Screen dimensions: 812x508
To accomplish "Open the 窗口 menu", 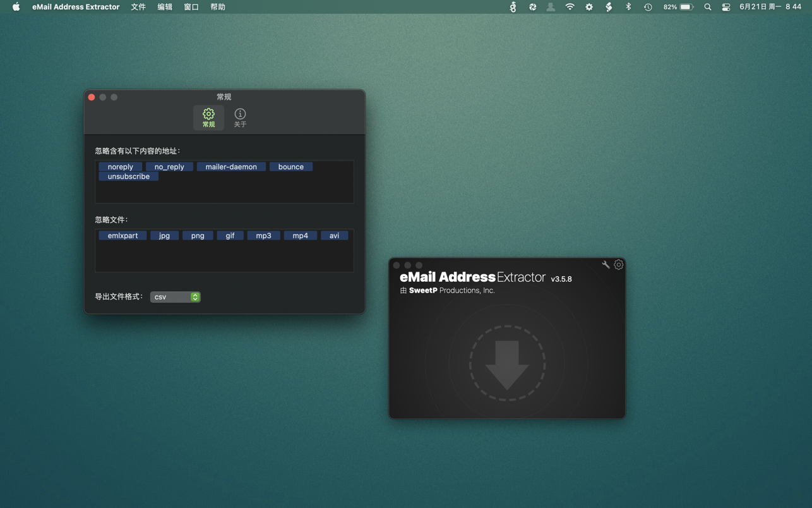I will coord(191,7).
